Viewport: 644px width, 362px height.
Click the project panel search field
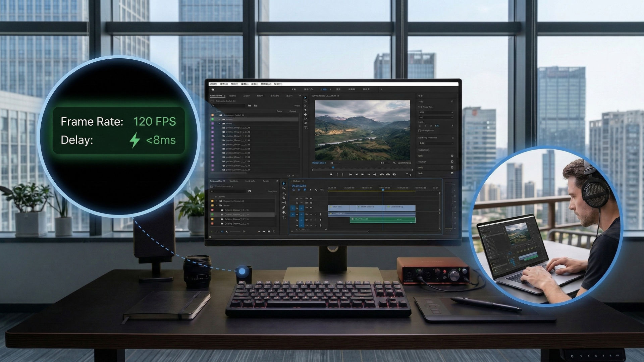point(228,106)
